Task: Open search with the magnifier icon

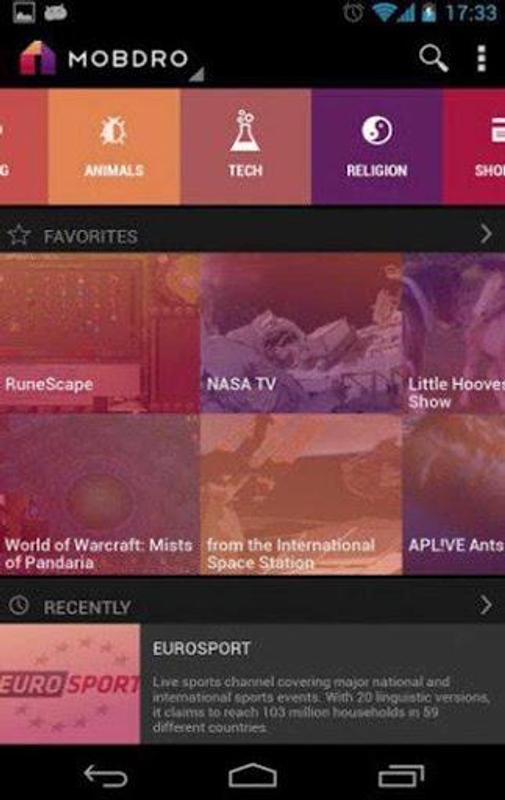Action: 433,59
